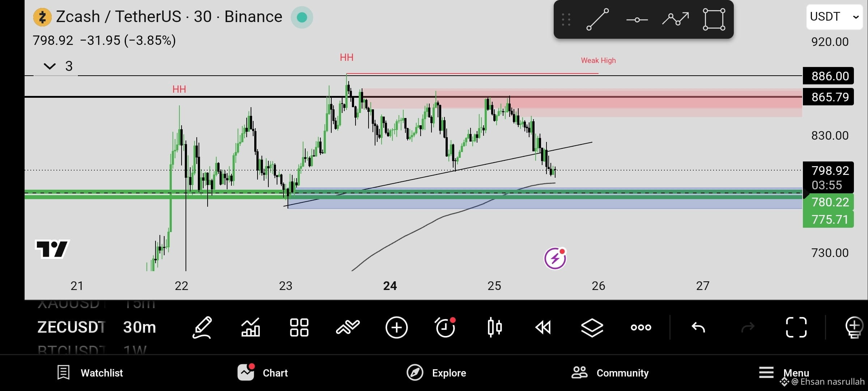Open the purple lightning quick-action button
Image resolution: width=868 pixels, height=391 pixels.
(x=555, y=258)
